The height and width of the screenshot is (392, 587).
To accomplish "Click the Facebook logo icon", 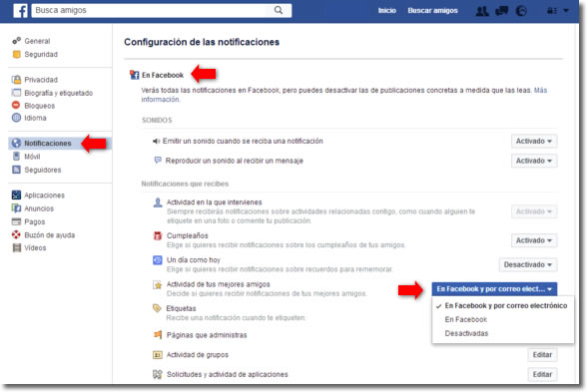I will [x=20, y=10].
